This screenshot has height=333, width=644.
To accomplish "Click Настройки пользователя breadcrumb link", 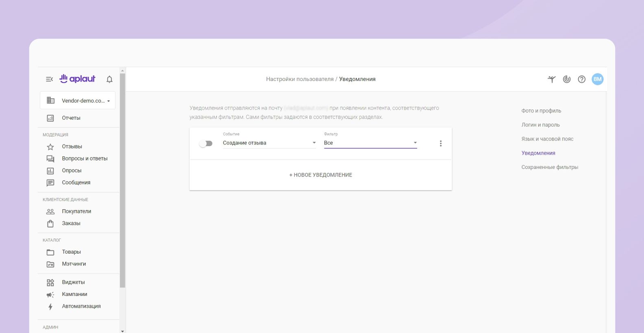I will (300, 79).
